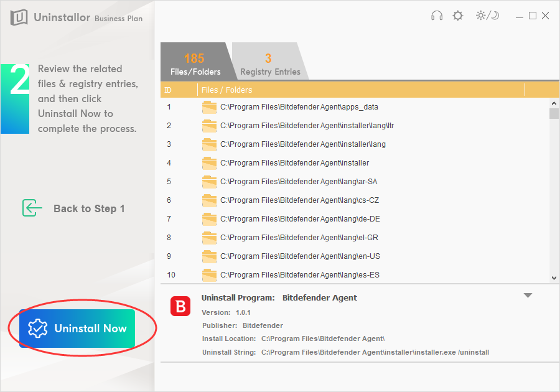
Task: Select path ending lang\en-US
Action: click(300, 256)
